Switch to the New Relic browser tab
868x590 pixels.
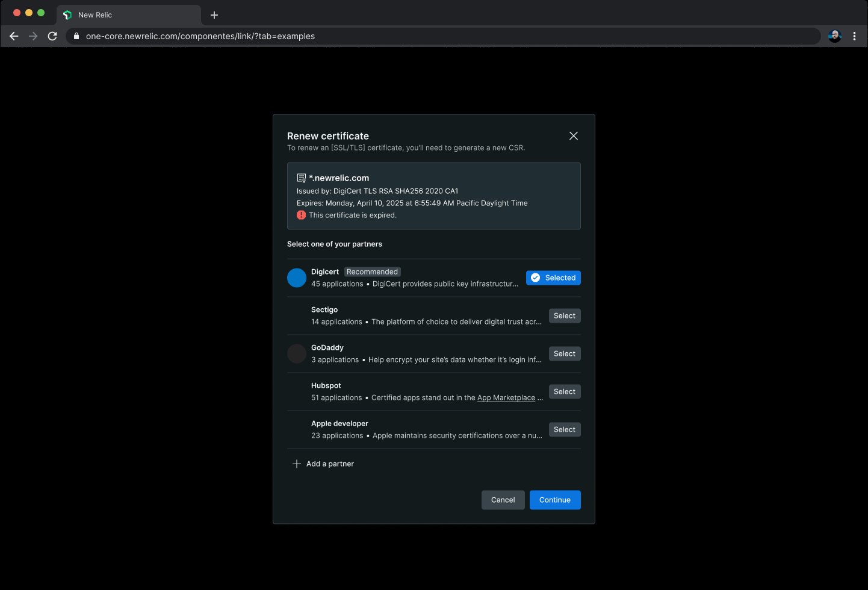point(129,15)
